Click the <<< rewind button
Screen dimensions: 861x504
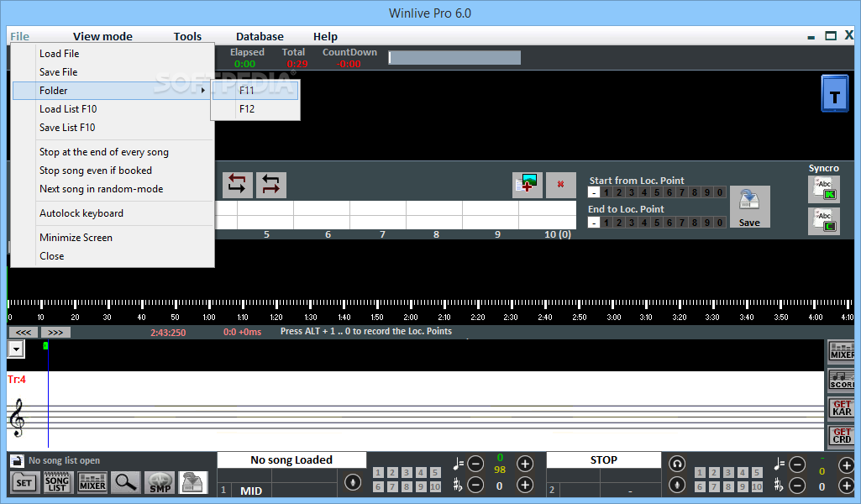pyautogui.click(x=24, y=332)
